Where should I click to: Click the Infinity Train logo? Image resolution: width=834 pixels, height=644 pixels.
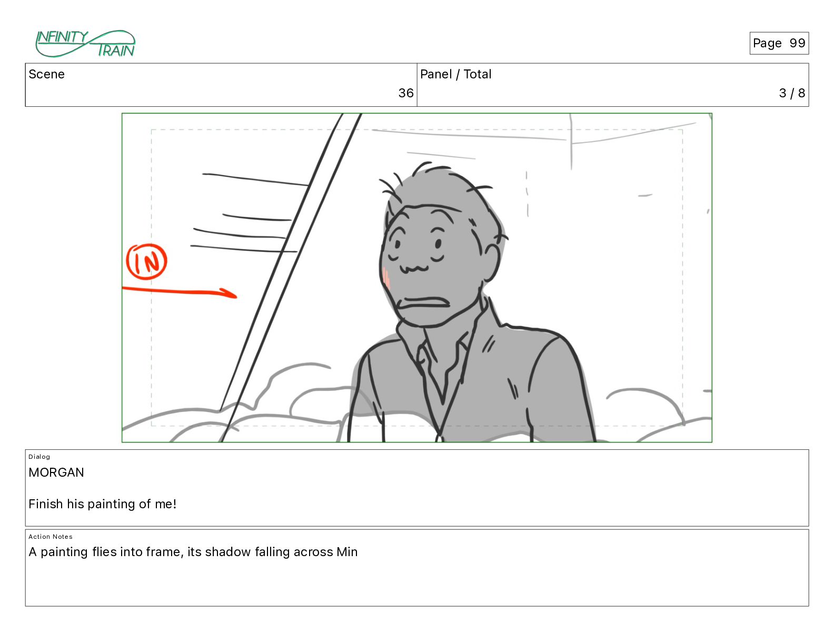[85, 44]
